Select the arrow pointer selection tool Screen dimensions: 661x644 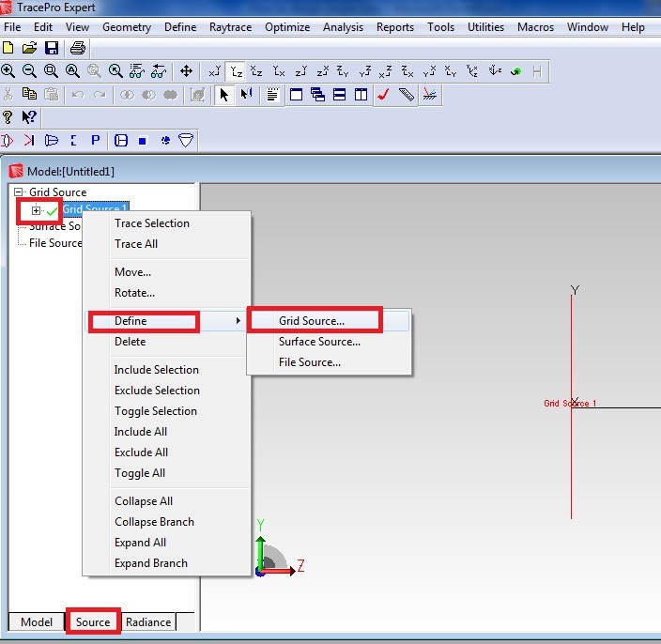click(223, 94)
